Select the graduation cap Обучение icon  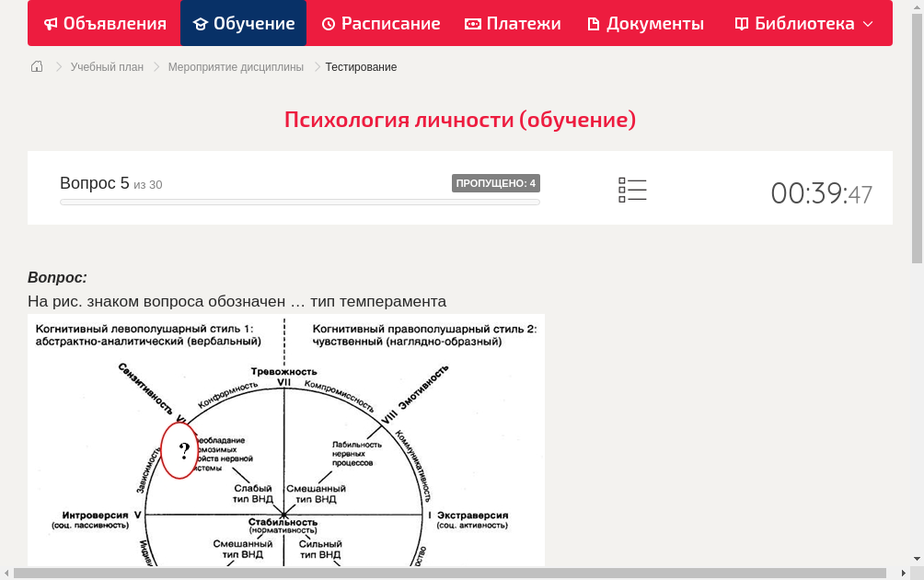pyautogui.click(x=201, y=23)
